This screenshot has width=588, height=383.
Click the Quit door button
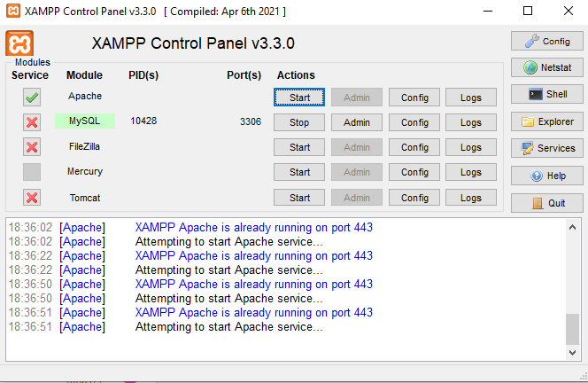pos(546,203)
